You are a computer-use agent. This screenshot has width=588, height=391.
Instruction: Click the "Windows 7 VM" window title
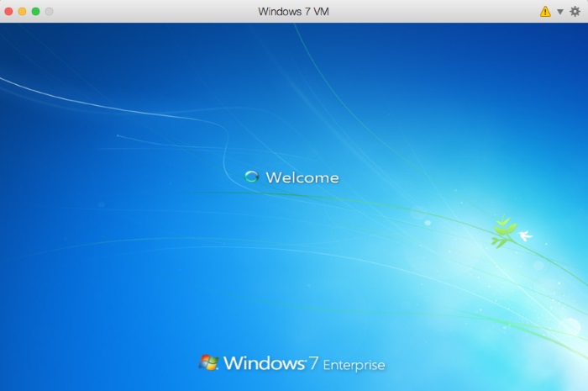[293, 11]
